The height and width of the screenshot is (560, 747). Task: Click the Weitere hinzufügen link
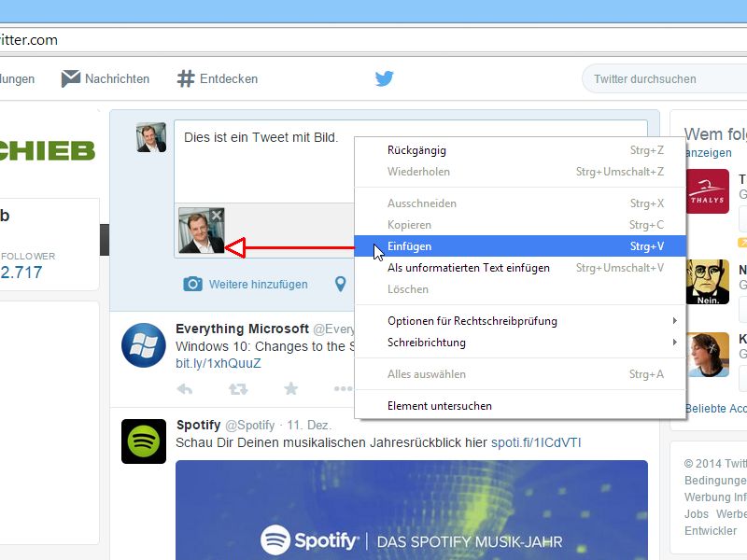point(259,285)
